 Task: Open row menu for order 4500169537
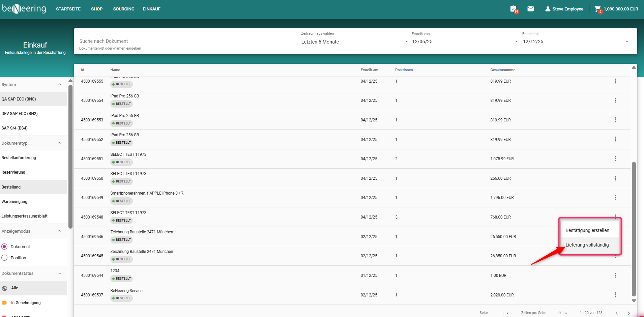[x=615, y=295]
